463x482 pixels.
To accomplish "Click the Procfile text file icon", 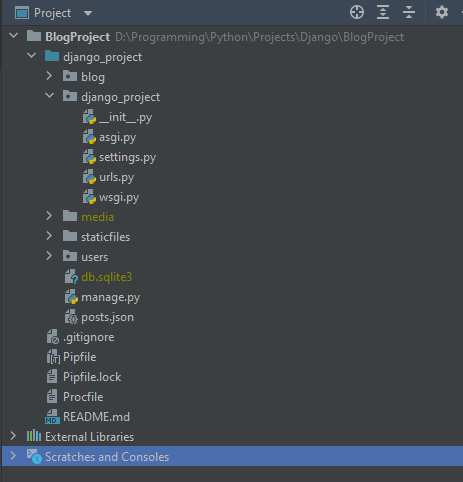I will point(52,397).
